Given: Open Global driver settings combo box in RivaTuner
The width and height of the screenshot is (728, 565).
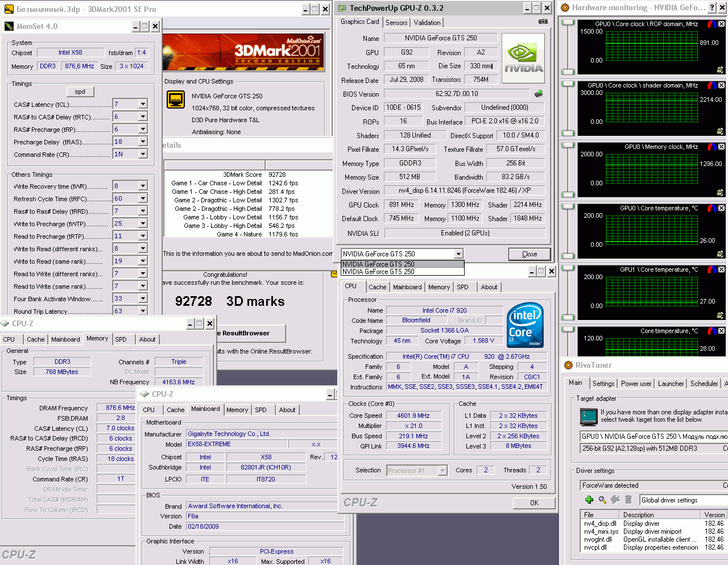Looking at the screenshot, I should tap(683, 500).
